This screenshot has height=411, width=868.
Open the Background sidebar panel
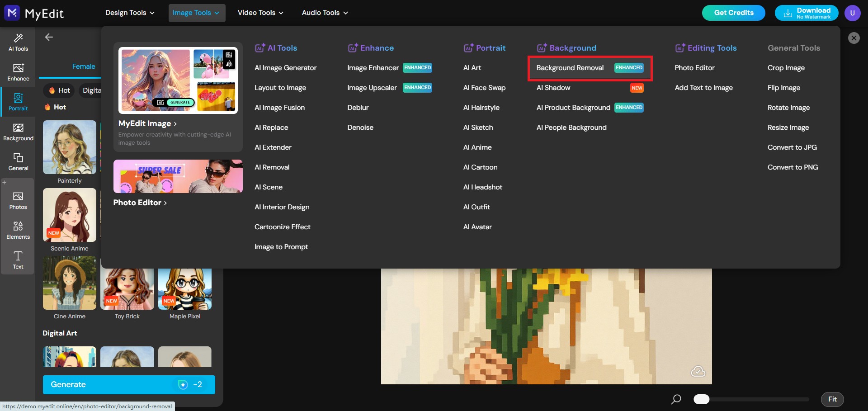[x=18, y=131]
